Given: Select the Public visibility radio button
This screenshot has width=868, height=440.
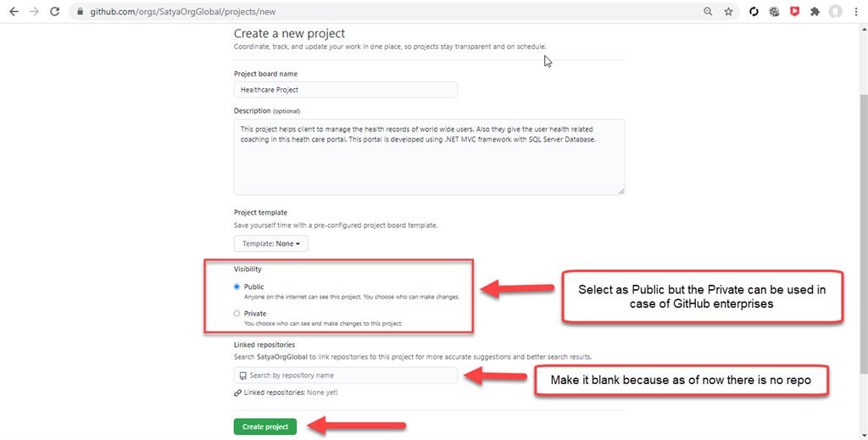Looking at the screenshot, I should 237,287.
